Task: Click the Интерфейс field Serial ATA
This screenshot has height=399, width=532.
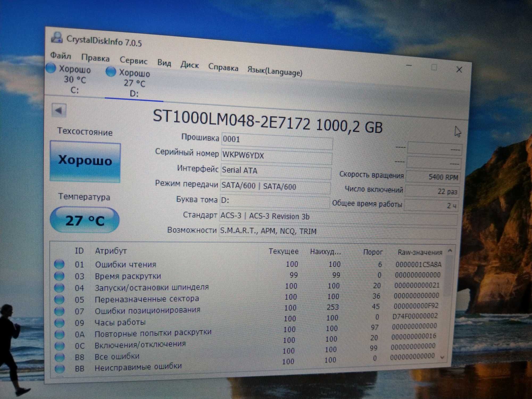Action: point(276,171)
